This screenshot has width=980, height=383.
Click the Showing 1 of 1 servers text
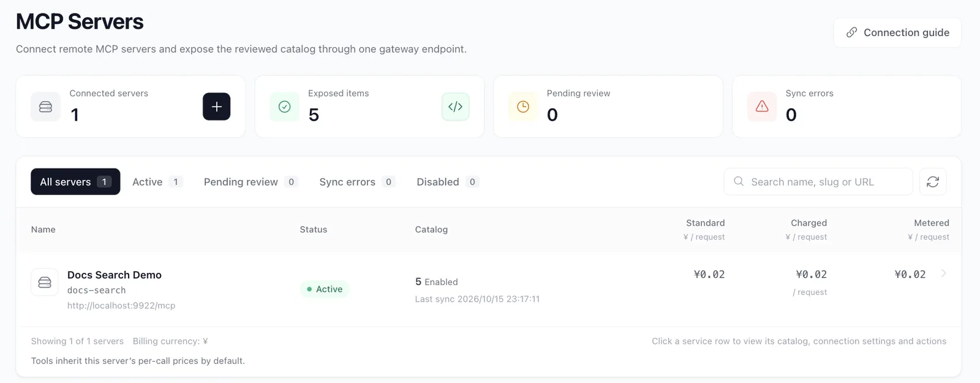pos(77,341)
